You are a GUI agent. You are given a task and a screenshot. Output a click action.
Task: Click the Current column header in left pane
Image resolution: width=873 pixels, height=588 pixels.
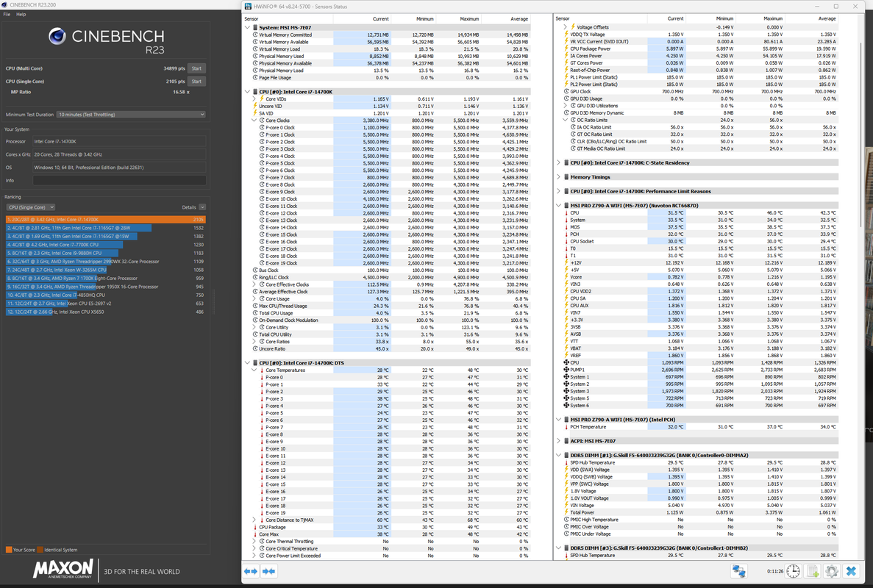coord(381,19)
